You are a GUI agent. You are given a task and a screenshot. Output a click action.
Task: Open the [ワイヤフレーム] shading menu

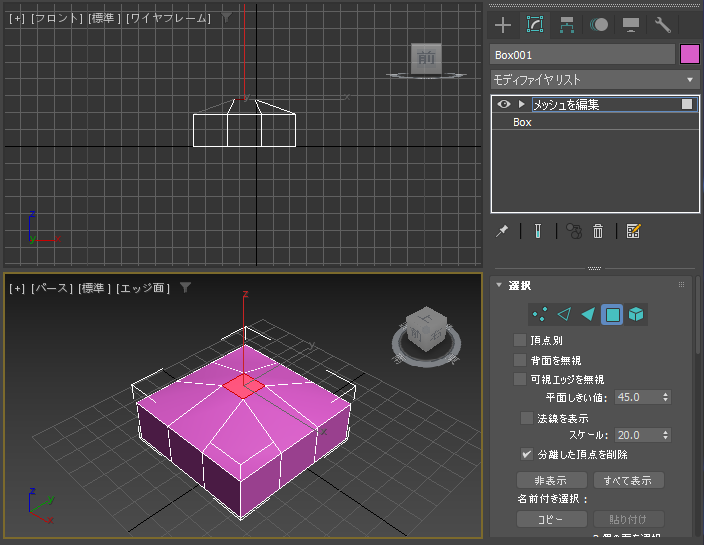tap(168, 18)
